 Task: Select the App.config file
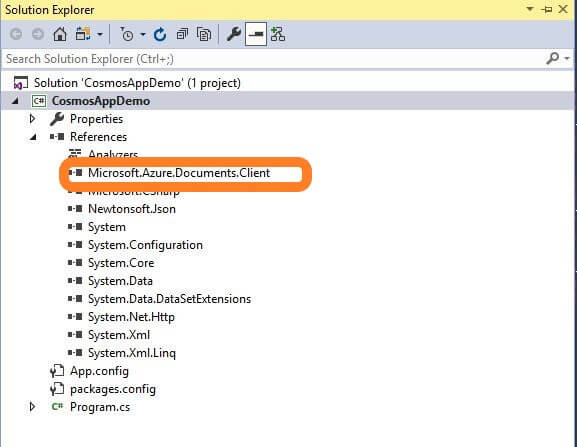(x=99, y=371)
